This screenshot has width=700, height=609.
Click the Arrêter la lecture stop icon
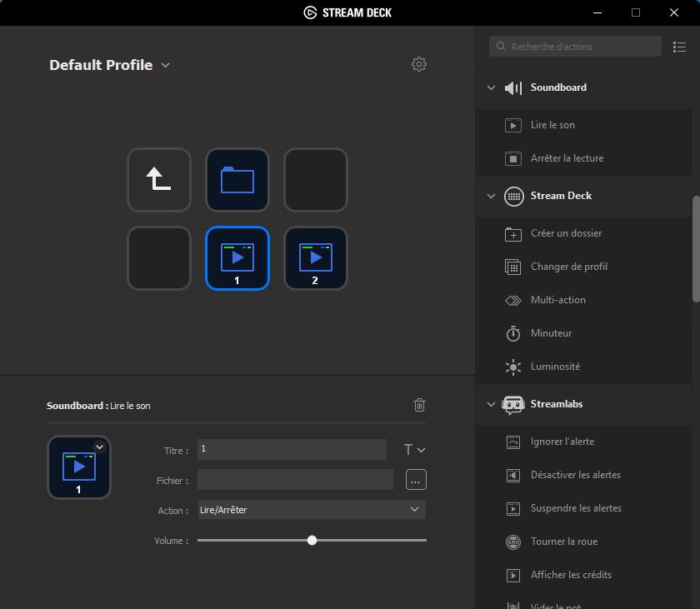(x=513, y=158)
